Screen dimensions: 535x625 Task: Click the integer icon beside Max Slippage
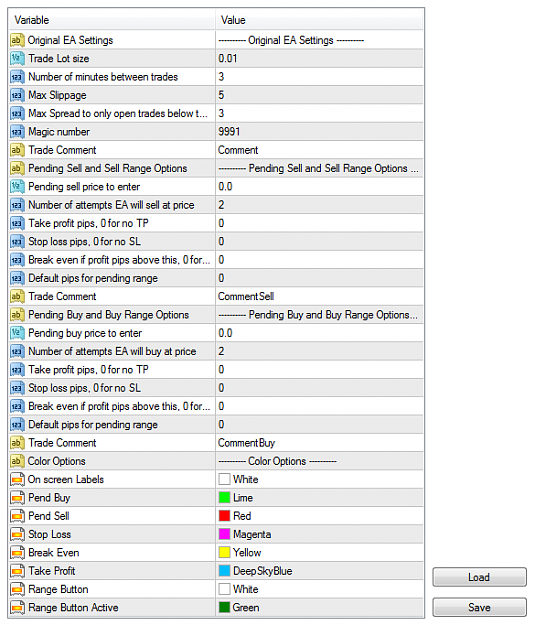click(17, 95)
